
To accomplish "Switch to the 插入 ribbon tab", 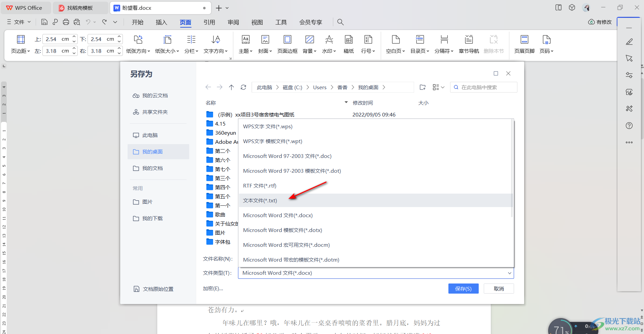I will pyautogui.click(x=161, y=22).
